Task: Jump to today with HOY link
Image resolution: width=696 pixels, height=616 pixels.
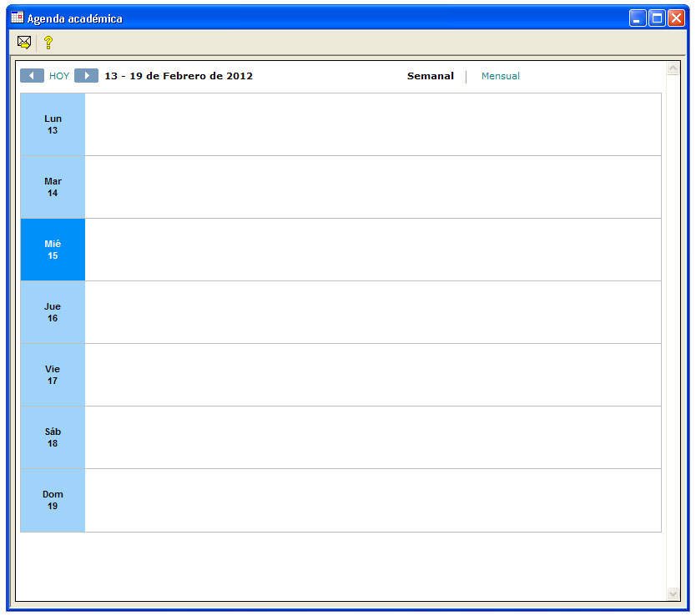Action: pos(59,76)
